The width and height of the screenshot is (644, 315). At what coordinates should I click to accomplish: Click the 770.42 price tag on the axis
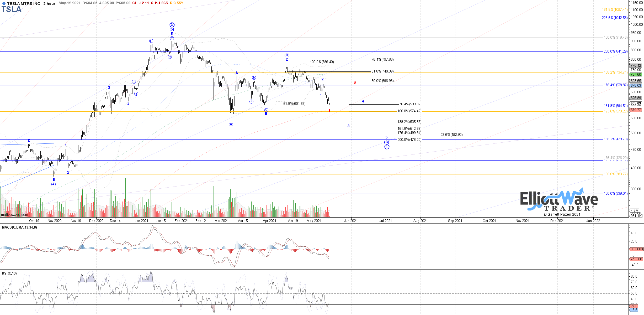[636, 66]
